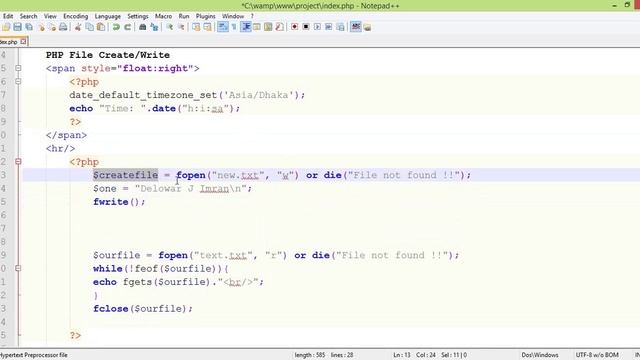Open a file with the Open toolbar icon

click(x=6, y=27)
